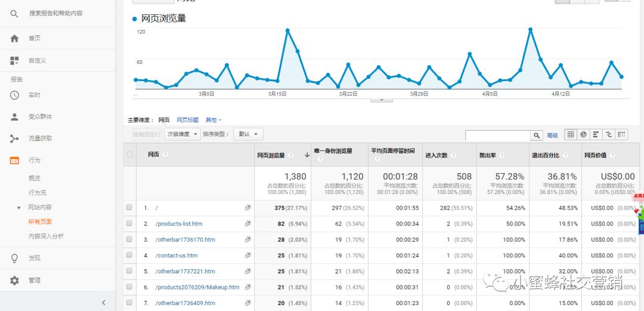Tick the checkbox for /products-list.htm row
Viewport: 644px width, 311px height.
pyautogui.click(x=129, y=223)
